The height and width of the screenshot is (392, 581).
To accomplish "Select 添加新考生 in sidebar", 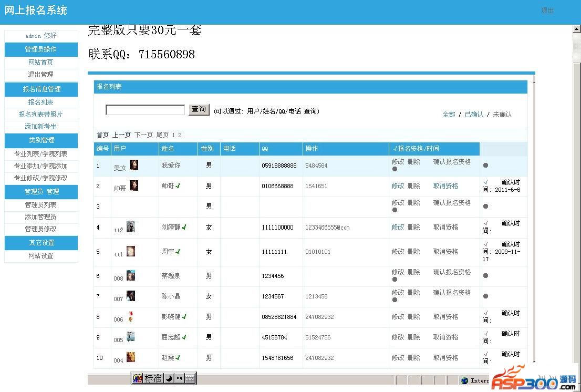I will point(41,127).
